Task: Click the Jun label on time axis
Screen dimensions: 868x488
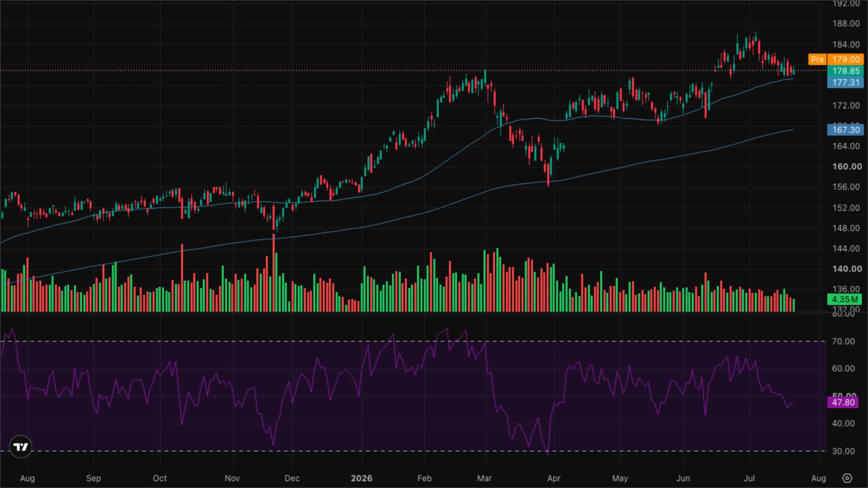Action: coord(683,478)
